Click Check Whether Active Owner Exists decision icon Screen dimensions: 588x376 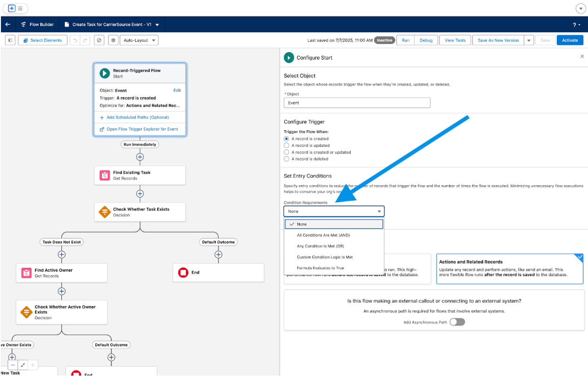point(26,312)
